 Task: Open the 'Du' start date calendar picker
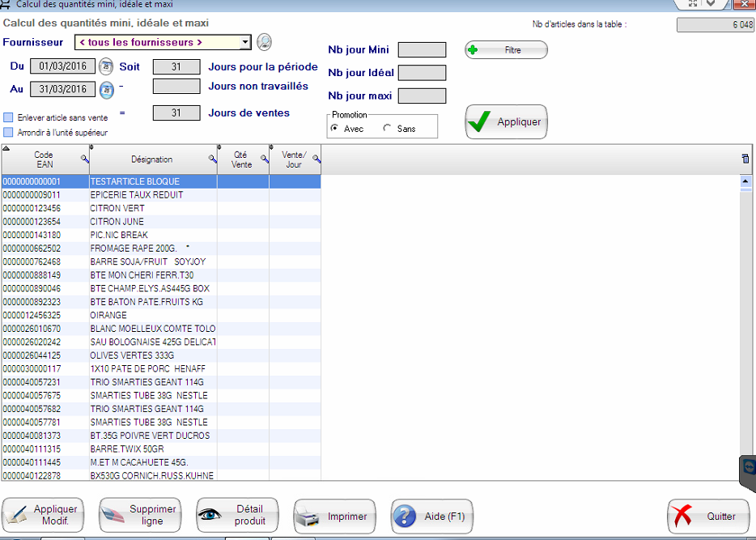[x=106, y=66]
